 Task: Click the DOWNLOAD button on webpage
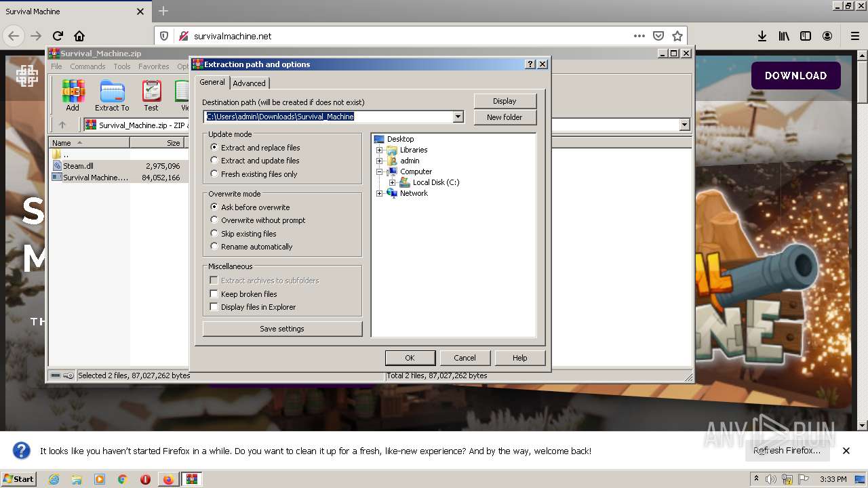click(795, 76)
